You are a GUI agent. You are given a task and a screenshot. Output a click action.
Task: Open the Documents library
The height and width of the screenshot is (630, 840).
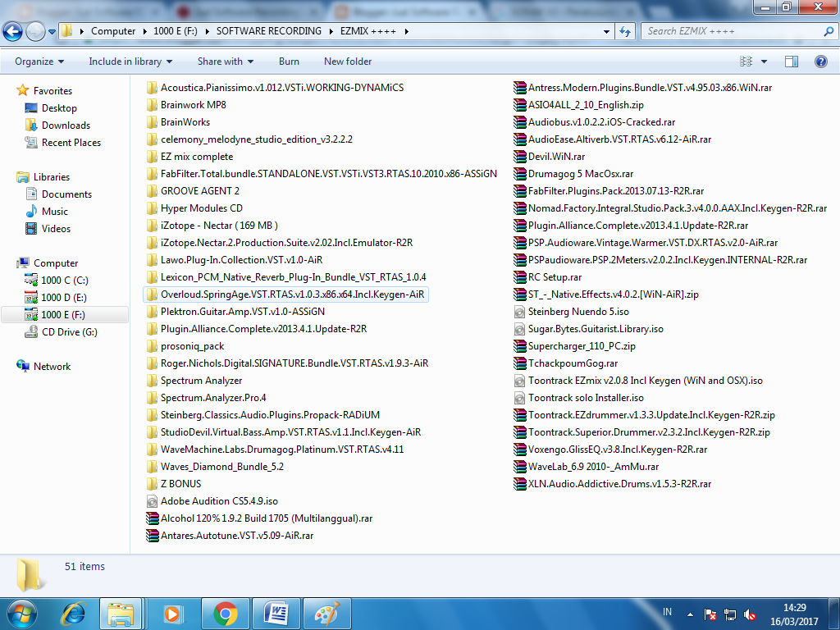click(x=66, y=194)
